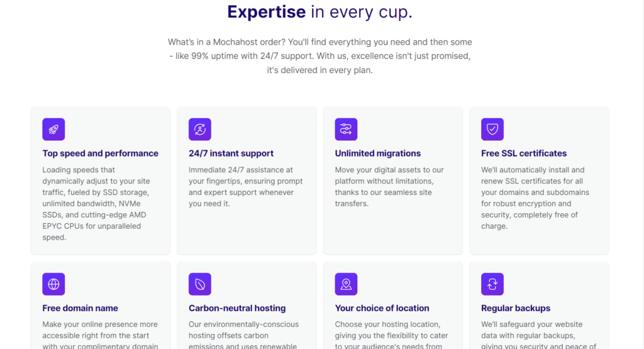Choose the Regular backups heading
Viewport: 644px width, 349px height.
pos(516,308)
